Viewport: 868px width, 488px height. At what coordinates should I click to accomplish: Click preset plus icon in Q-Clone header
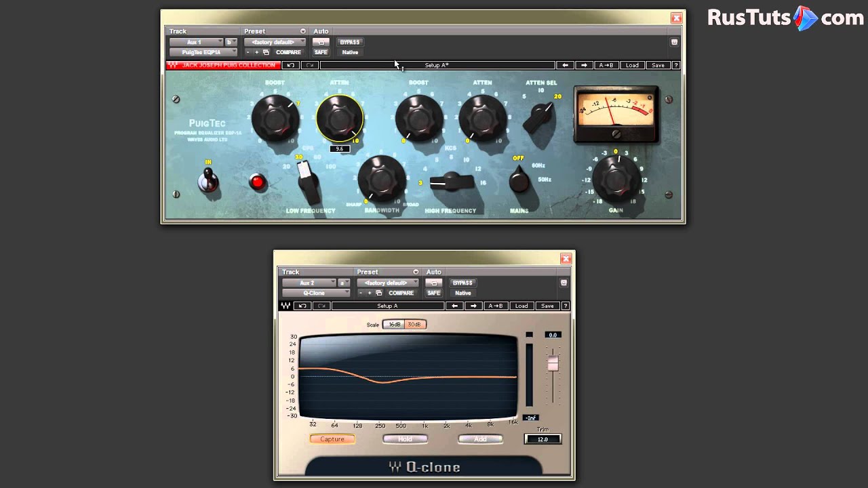pos(369,293)
